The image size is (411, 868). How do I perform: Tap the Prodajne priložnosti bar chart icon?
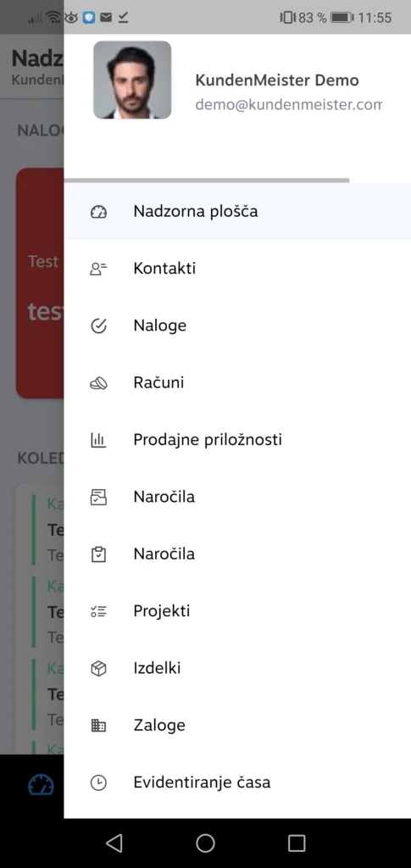[98, 440]
